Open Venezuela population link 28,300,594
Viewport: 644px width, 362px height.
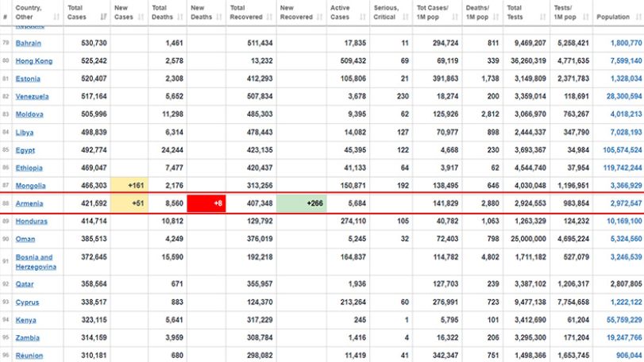point(624,96)
